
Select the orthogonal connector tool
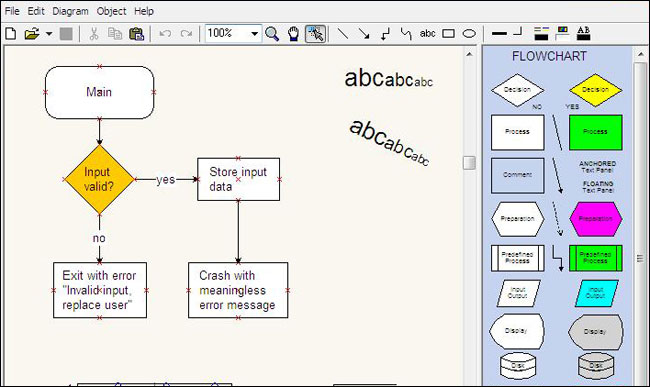pos(386,34)
